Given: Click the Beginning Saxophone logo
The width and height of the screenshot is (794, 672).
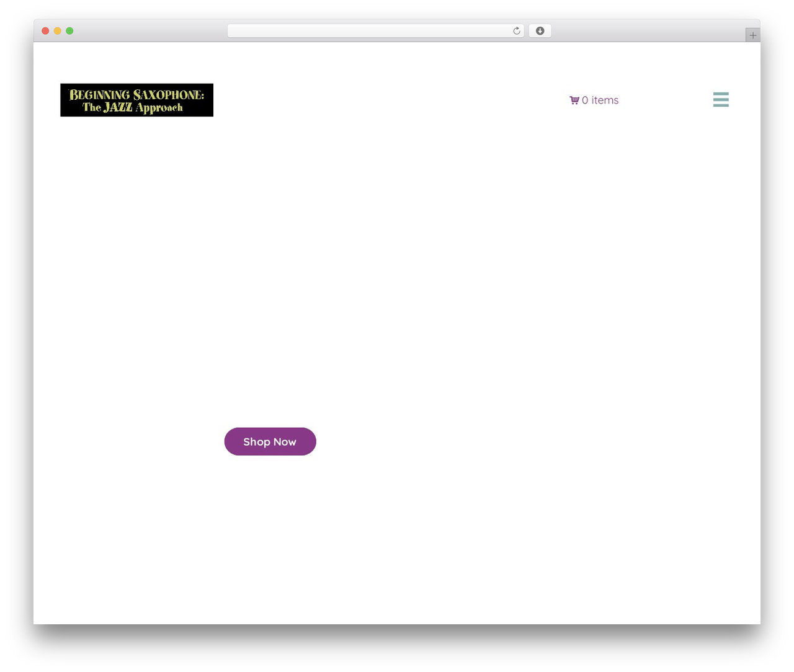Looking at the screenshot, I should 136,100.
